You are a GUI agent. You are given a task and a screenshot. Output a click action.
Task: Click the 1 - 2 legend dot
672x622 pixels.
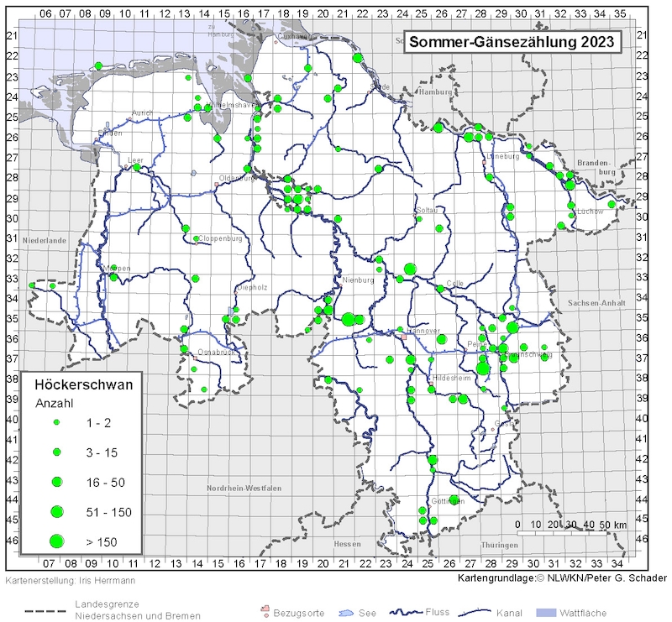57,421
